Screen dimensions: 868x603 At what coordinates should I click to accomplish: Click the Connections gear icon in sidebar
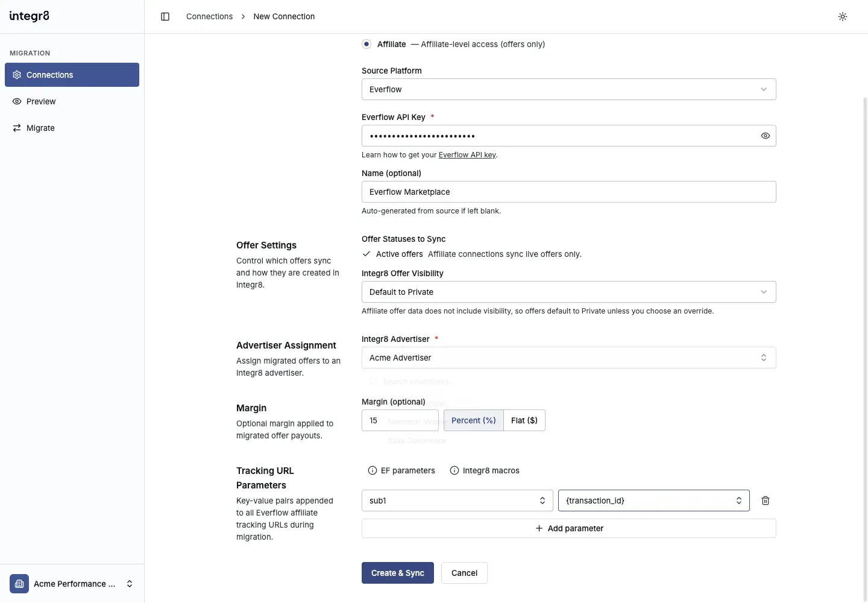click(17, 75)
